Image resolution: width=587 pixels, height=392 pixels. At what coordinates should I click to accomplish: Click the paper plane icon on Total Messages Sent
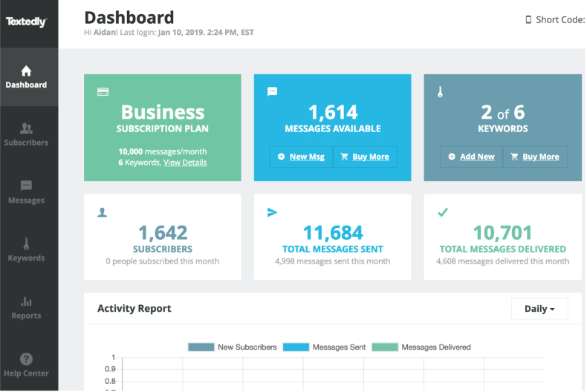tap(272, 212)
